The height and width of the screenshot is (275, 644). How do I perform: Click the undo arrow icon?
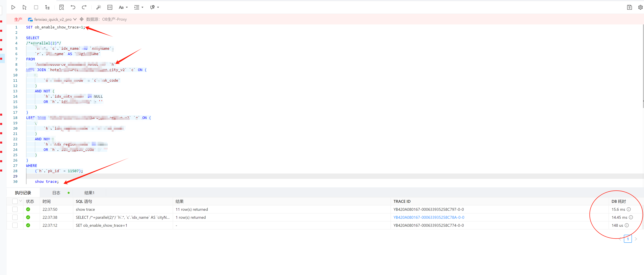coord(73,7)
